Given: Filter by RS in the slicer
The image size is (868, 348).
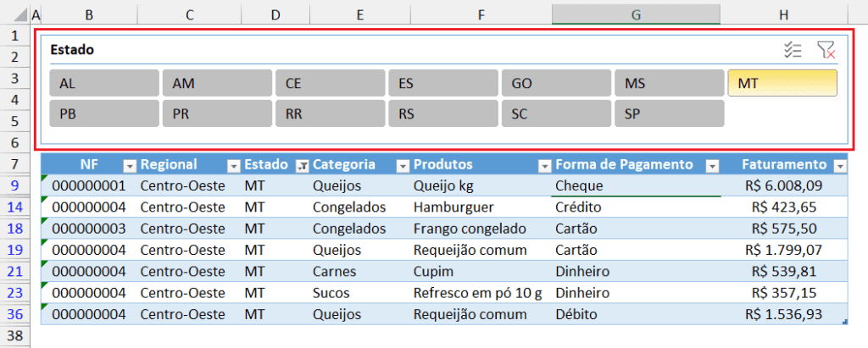Looking at the screenshot, I should pos(442,113).
